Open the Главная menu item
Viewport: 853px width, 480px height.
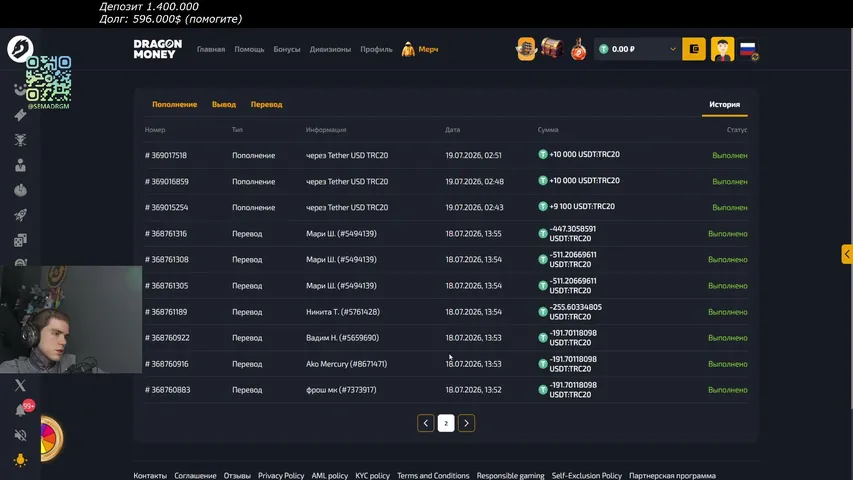point(211,49)
